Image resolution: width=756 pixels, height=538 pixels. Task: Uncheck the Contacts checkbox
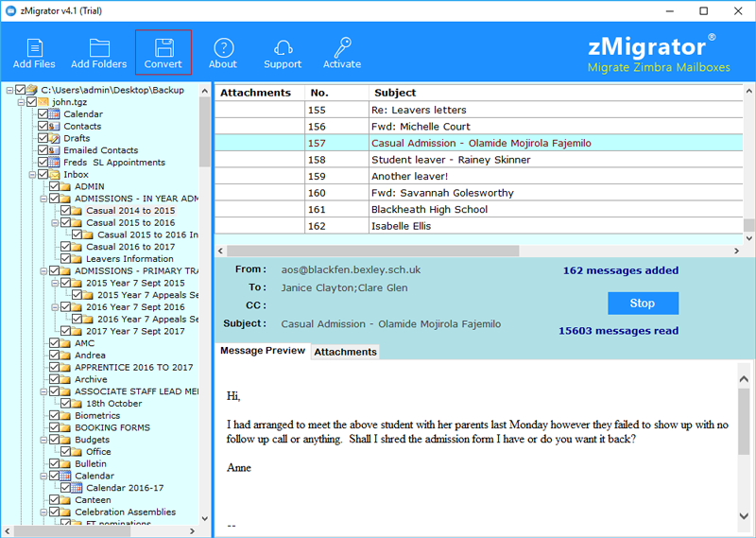(43, 126)
